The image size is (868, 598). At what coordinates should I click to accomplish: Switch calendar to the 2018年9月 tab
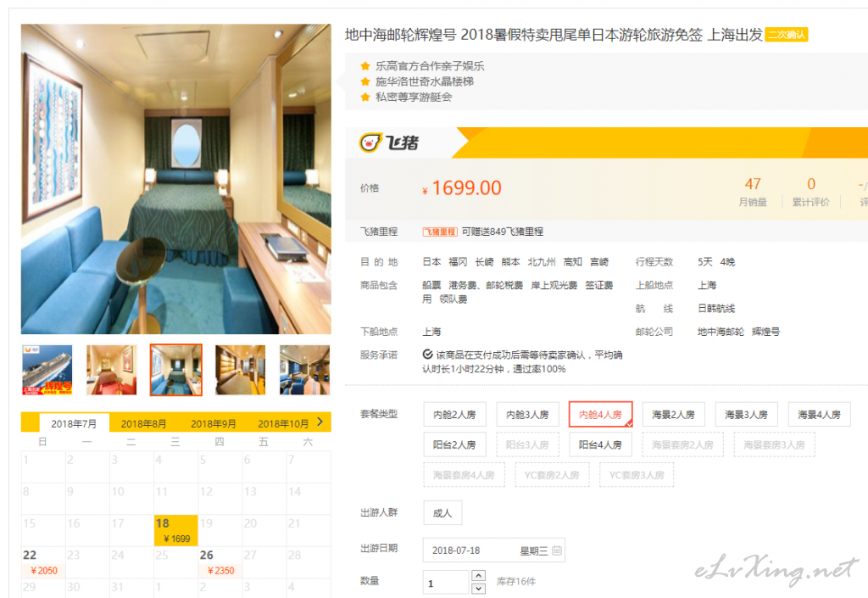pos(213,423)
